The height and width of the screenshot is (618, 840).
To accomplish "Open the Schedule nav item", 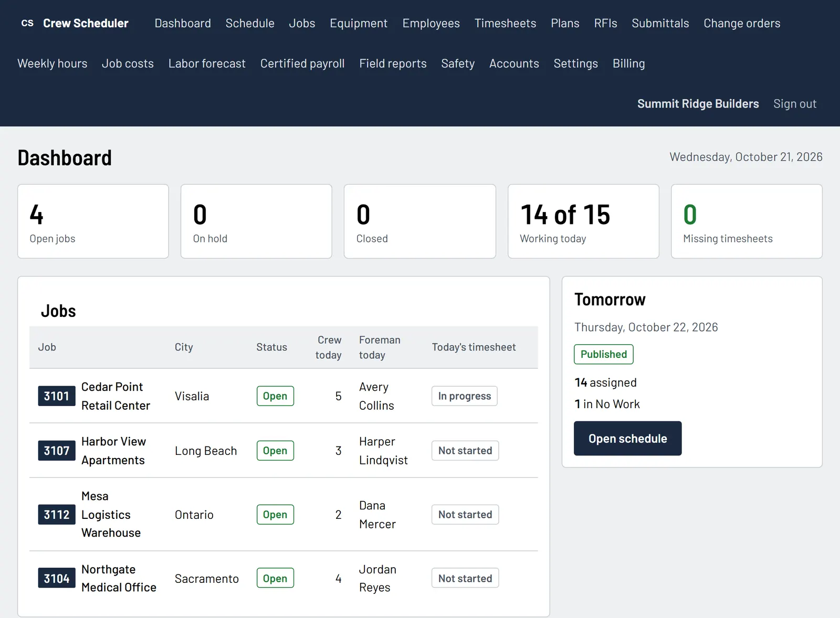I will [250, 23].
